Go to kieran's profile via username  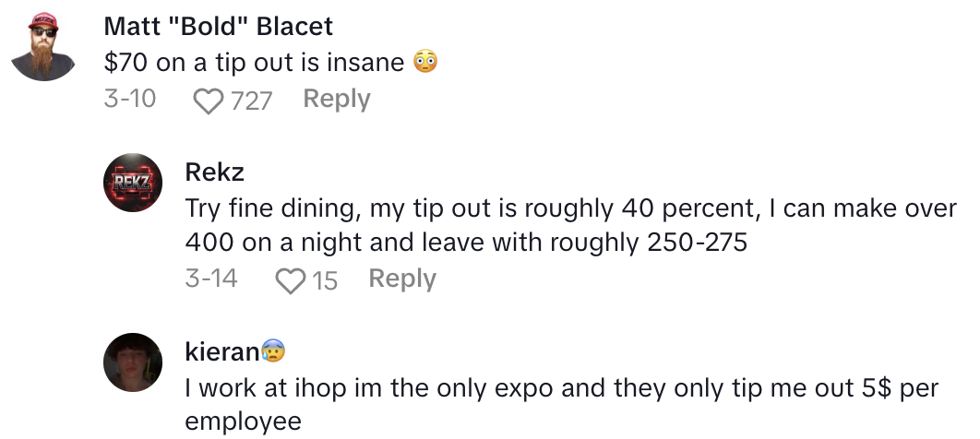221,351
